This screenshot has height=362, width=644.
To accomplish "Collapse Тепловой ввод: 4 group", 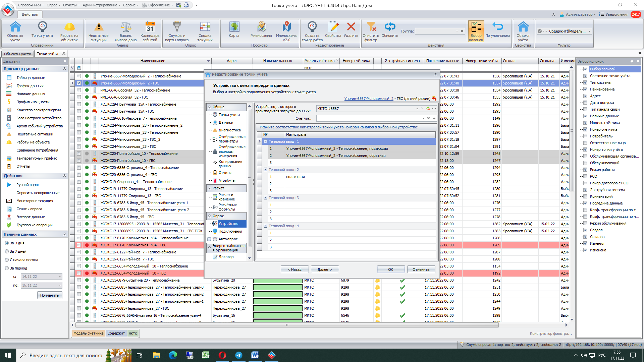I will 265,226.
